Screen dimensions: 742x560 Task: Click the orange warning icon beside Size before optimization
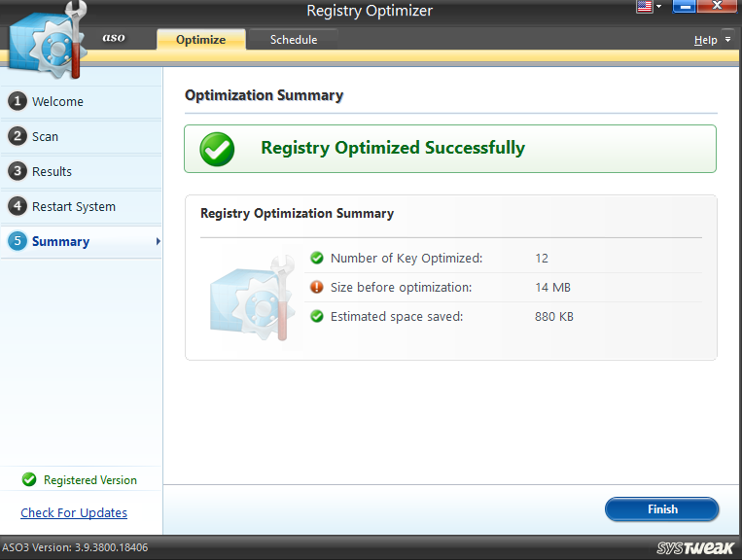317,287
